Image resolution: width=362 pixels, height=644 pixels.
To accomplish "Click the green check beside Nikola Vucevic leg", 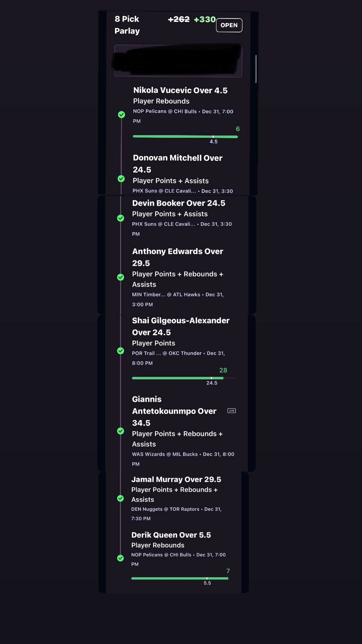I will coord(121,114).
